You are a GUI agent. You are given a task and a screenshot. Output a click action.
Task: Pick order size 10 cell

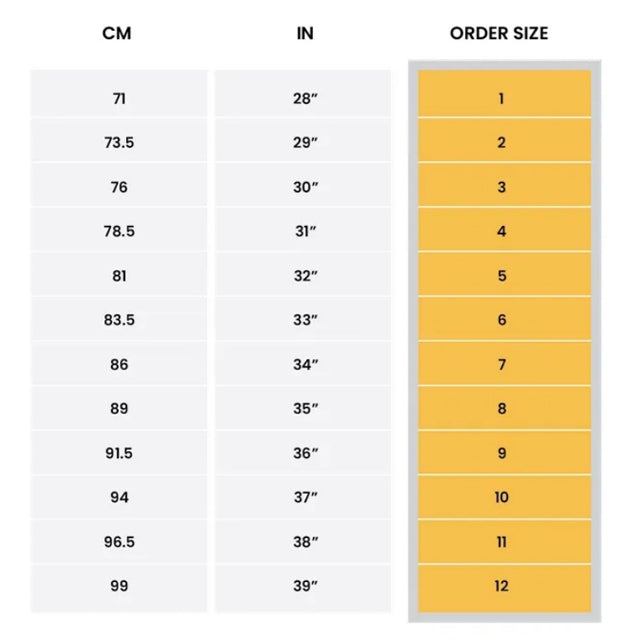(502, 498)
